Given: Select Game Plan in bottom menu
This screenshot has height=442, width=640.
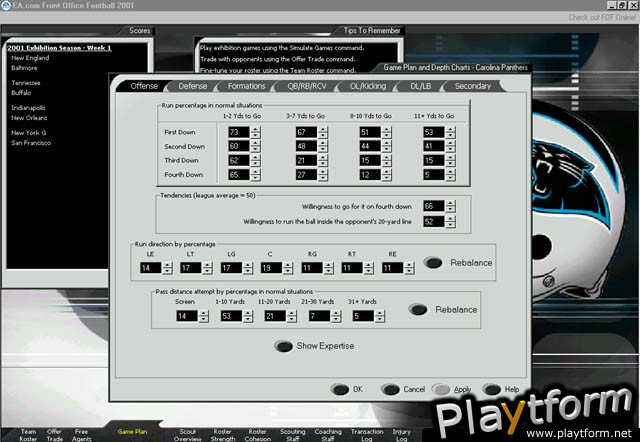Looking at the screenshot, I should (x=132, y=431).
